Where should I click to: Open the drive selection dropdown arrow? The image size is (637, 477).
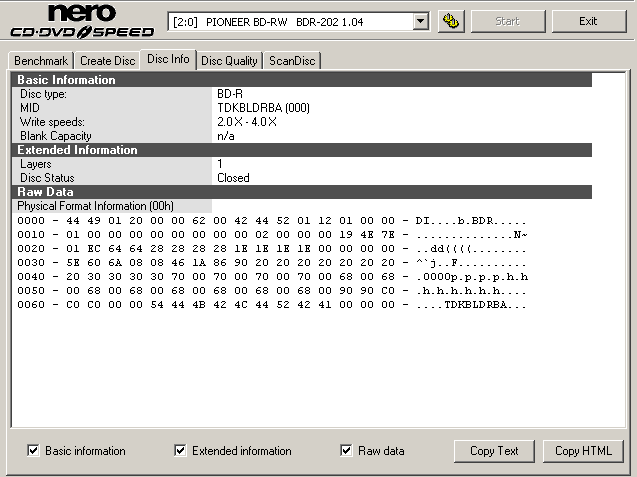tap(420, 21)
